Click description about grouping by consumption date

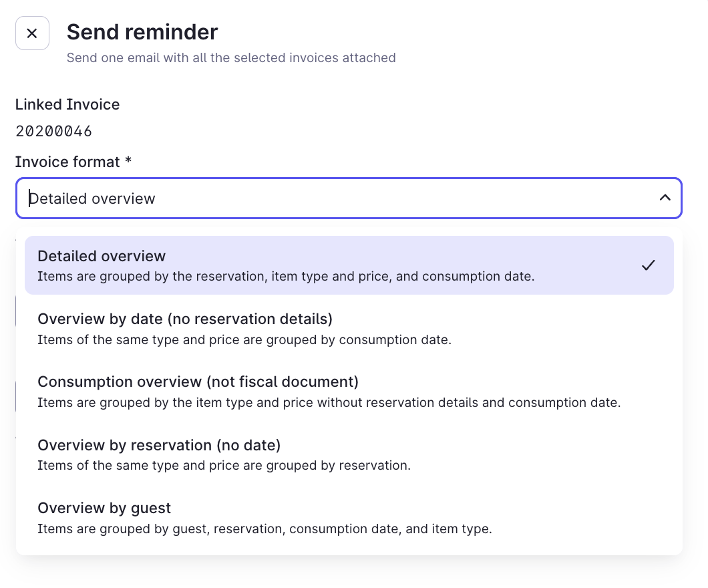point(244,339)
